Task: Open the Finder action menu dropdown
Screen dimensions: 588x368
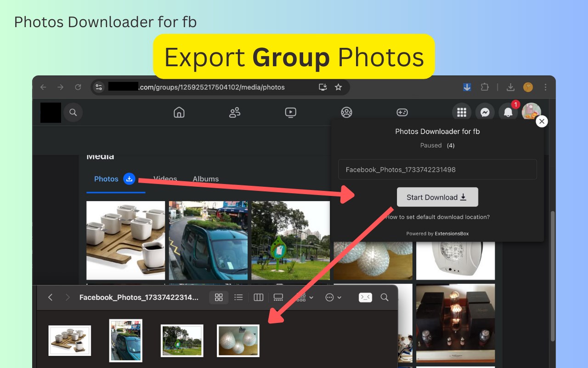Action: click(333, 298)
